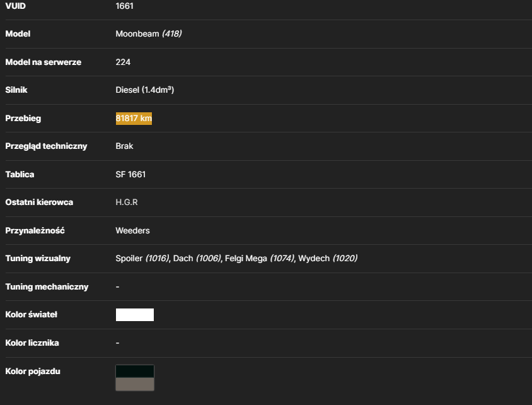Click the Tuning wizualny label
Screen dimensions: 532x405
38,259
